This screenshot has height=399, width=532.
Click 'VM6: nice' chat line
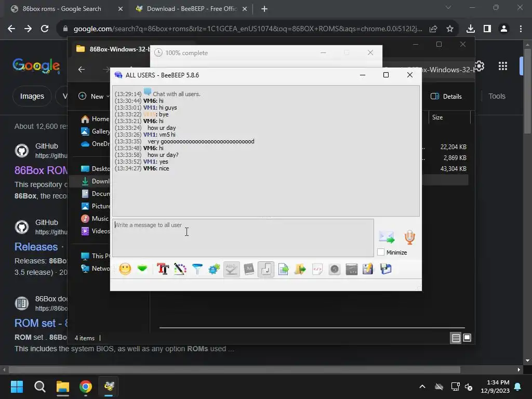coord(156,168)
